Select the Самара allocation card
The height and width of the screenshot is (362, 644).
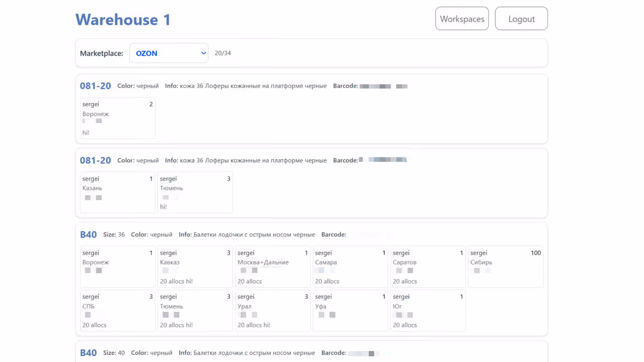click(350, 267)
